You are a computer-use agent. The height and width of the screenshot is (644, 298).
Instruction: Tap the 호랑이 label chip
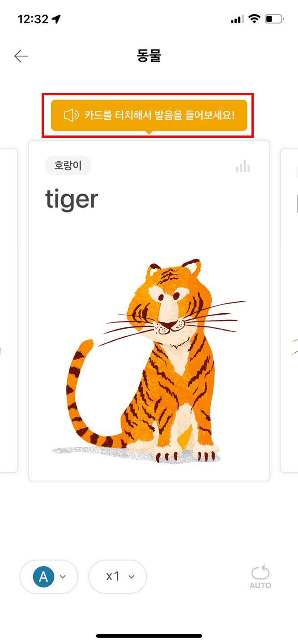coord(68,165)
